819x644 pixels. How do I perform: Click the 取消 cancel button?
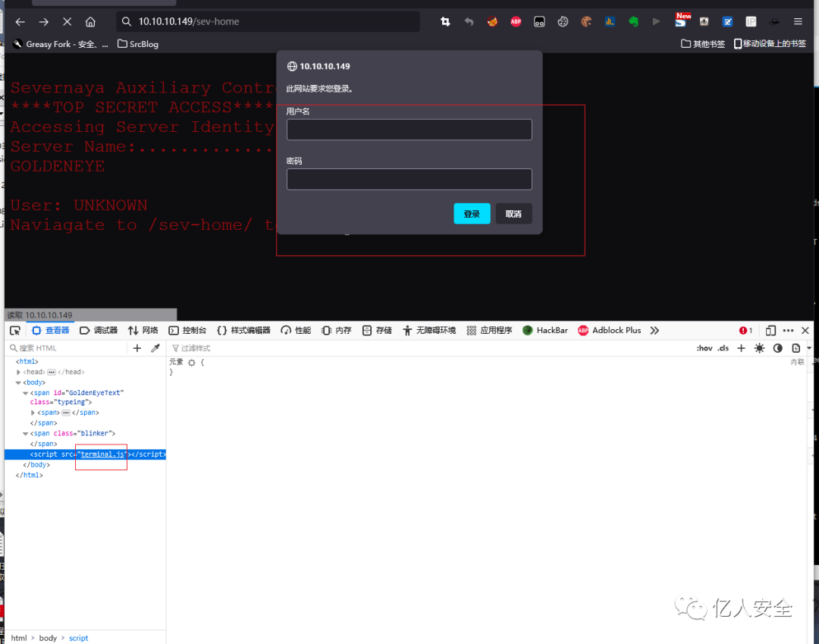pos(513,214)
